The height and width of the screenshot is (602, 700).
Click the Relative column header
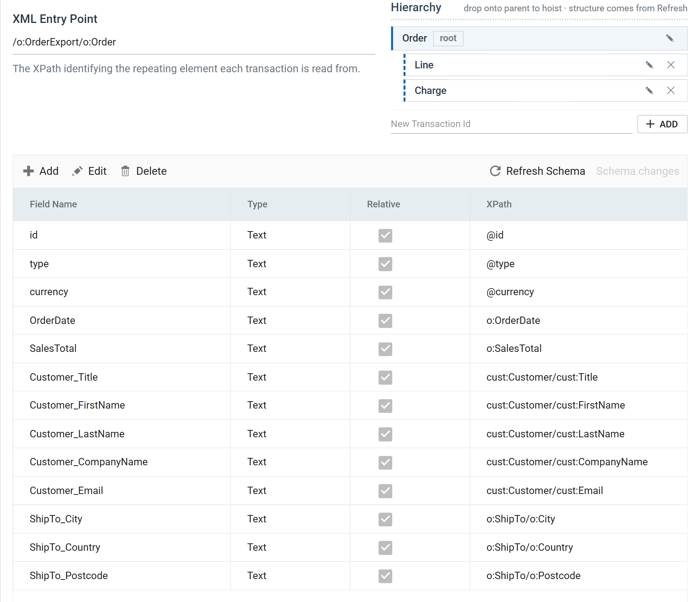pos(410,204)
